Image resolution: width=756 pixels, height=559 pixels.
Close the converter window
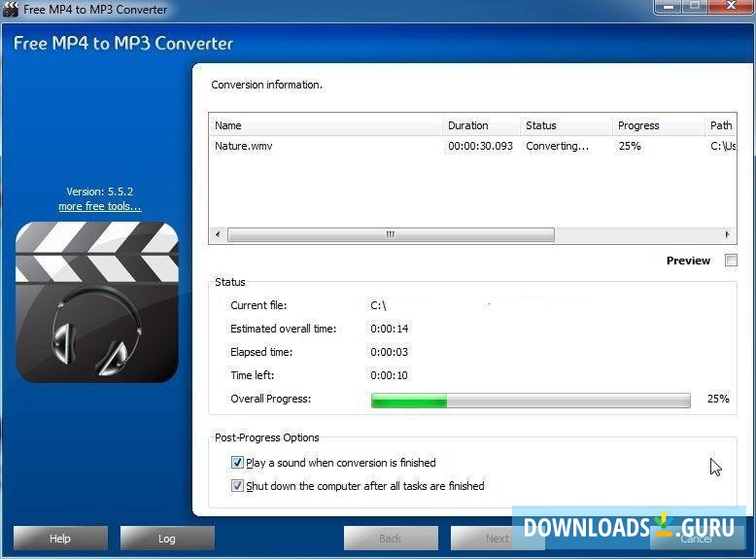(731, 7)
